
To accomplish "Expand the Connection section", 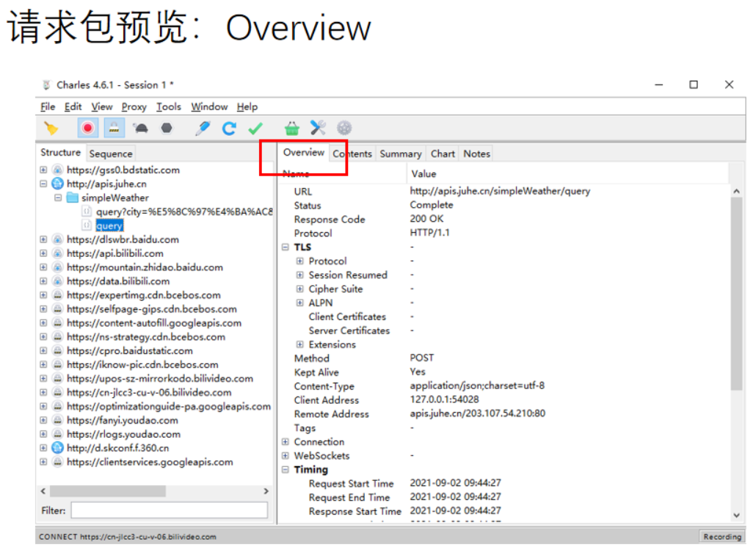I will (285, 442).
